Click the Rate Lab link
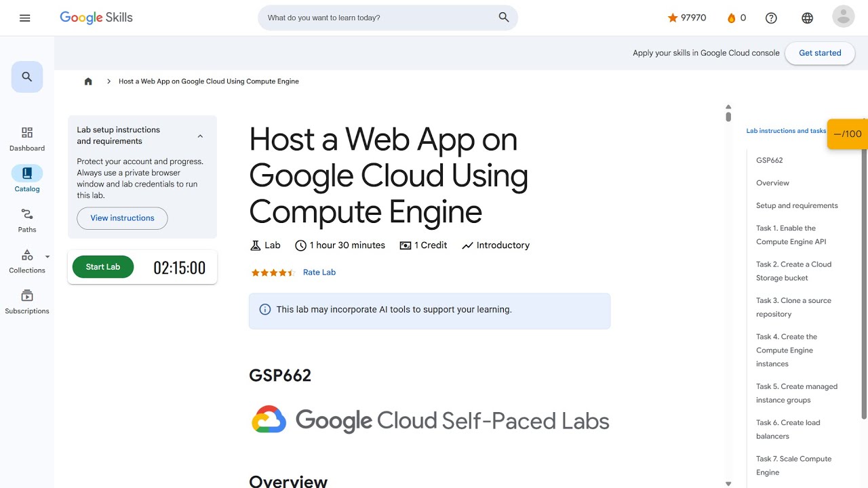Image resolution: width=868 pixels, height=488 pixels. [x=319, y=272]
